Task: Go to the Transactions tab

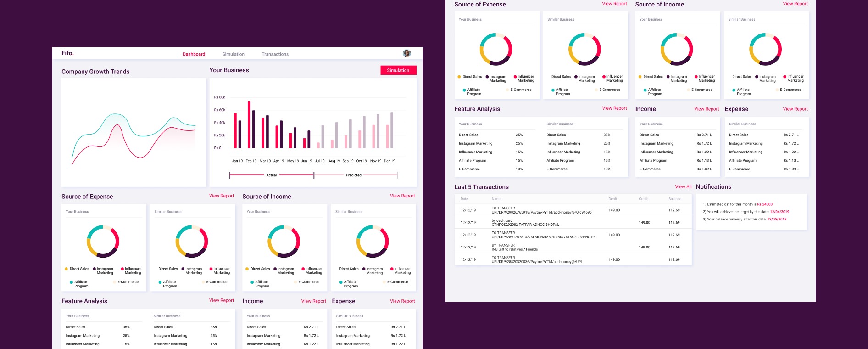Action: coord(275,54)
